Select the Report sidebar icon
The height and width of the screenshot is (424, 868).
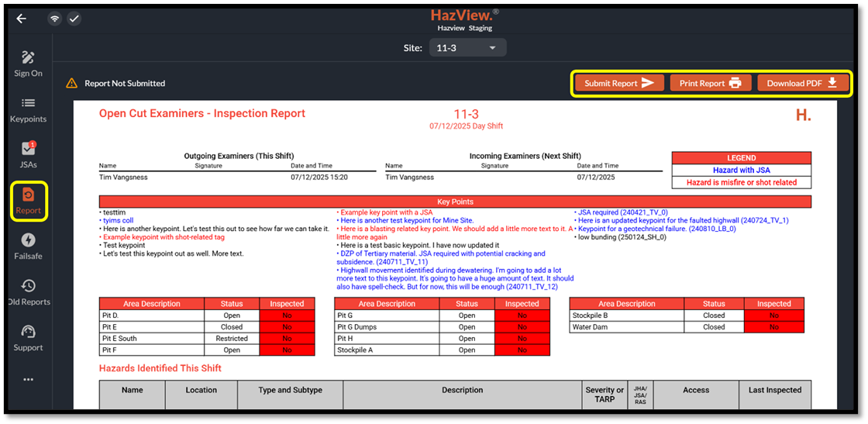coord(28,199)
